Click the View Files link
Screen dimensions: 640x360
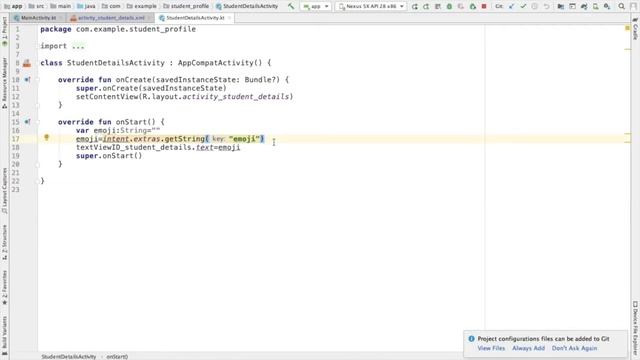tap(491, 348)
